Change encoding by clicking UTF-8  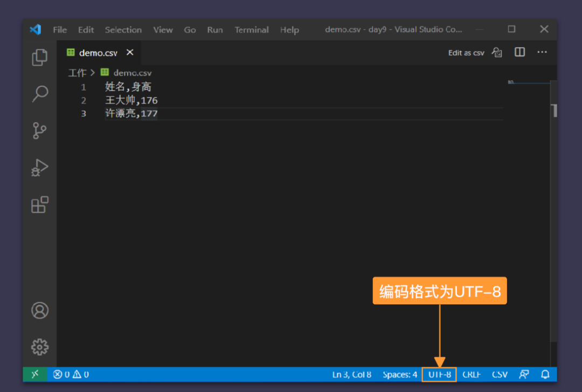click(439, 374)
